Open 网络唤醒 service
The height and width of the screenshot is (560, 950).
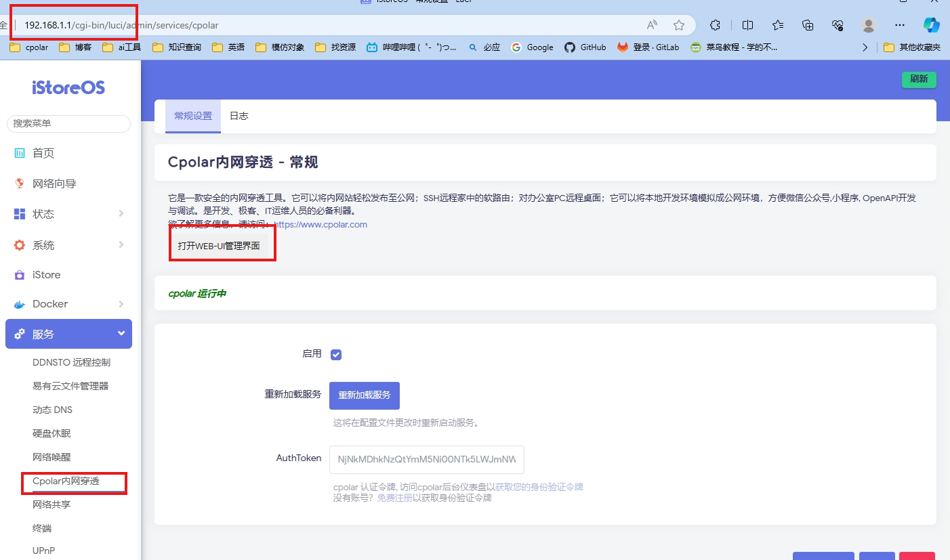tap(51, 457)
